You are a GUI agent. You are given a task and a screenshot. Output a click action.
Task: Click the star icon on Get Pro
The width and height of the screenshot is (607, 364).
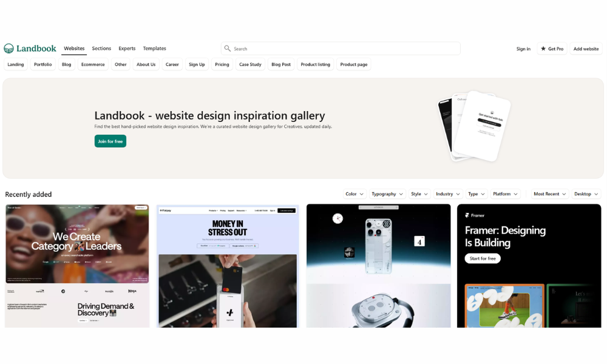point(543,49)
